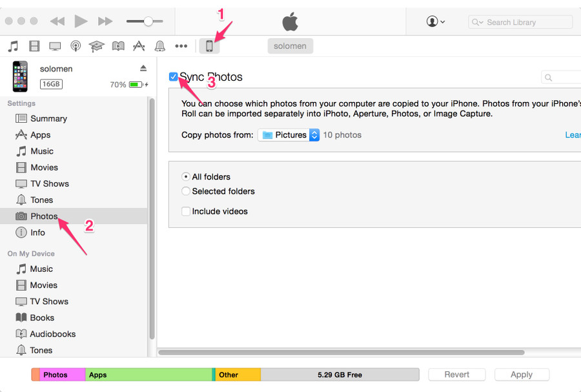Expand the search options magnifier dropdown
The image size is (581, 392).
click(477, 22)
